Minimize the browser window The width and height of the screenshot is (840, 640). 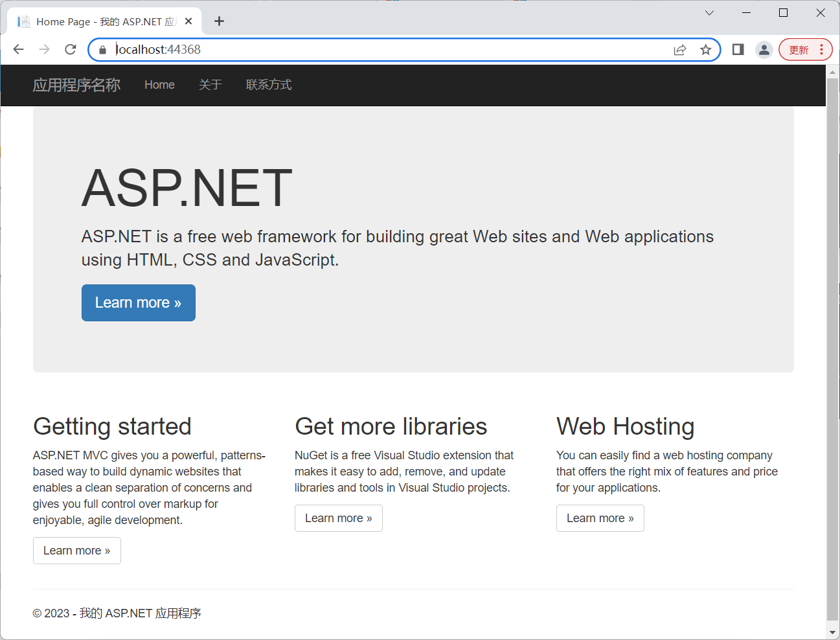(x=746, y=13)
